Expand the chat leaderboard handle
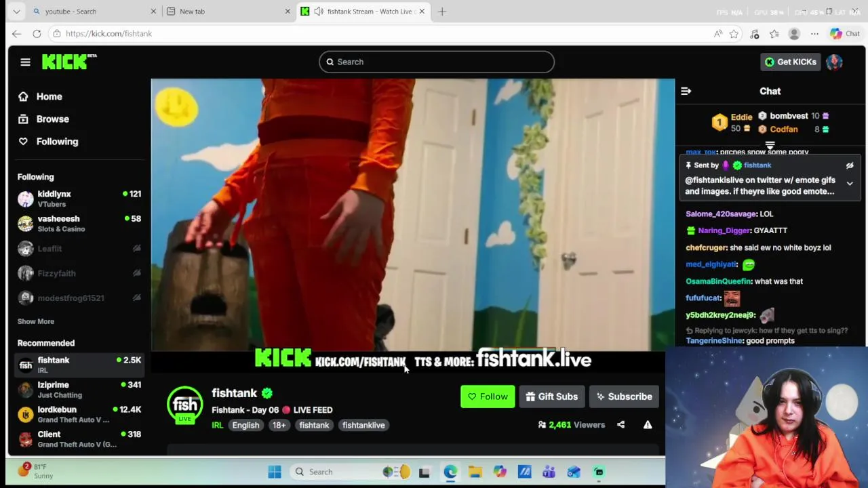Screen dimensions: 868x488 pos(770,145)
